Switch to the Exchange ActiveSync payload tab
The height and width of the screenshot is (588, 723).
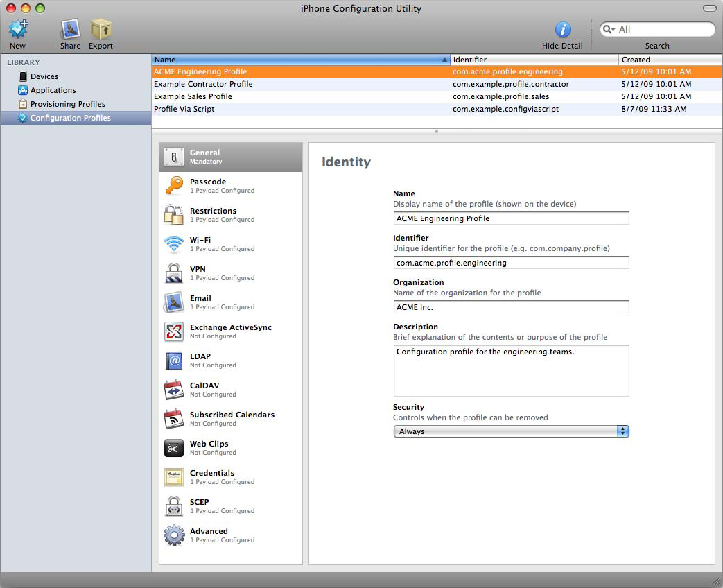[x=231, y=331]
